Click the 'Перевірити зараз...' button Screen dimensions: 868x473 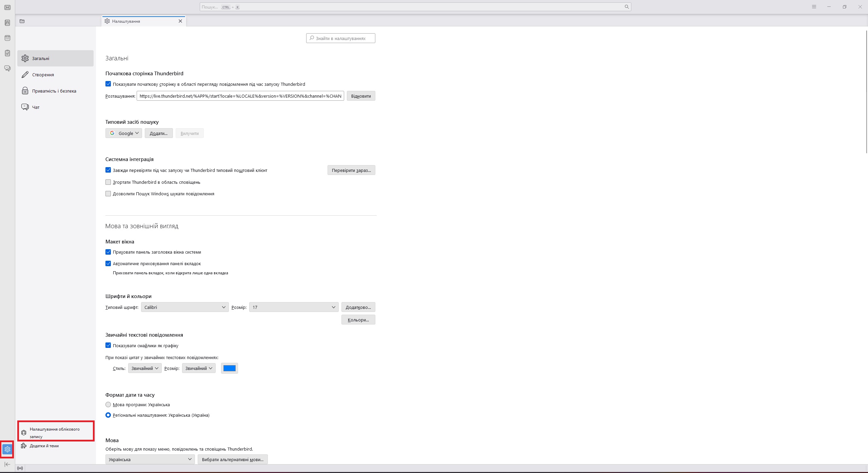(x=351, y=170)
